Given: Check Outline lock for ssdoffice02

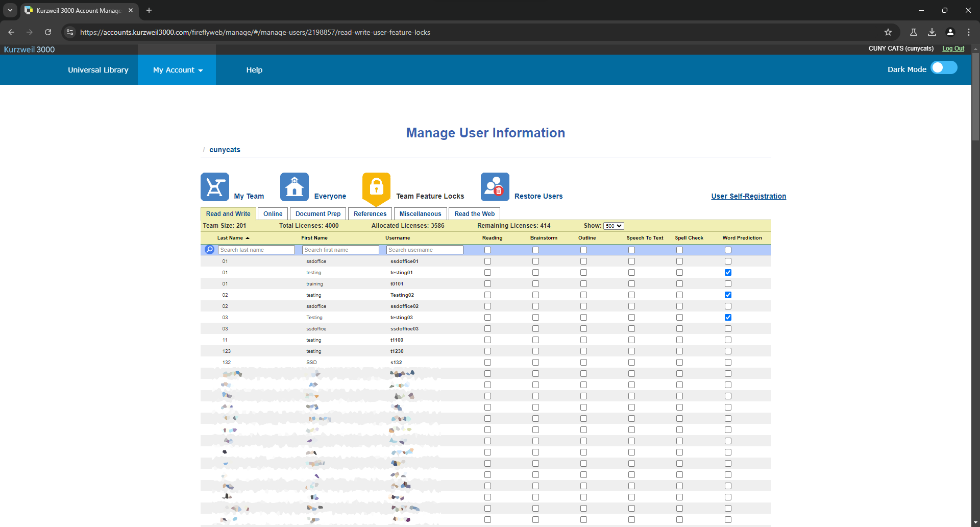Looking at the screenshot, I should coord(583,306).
